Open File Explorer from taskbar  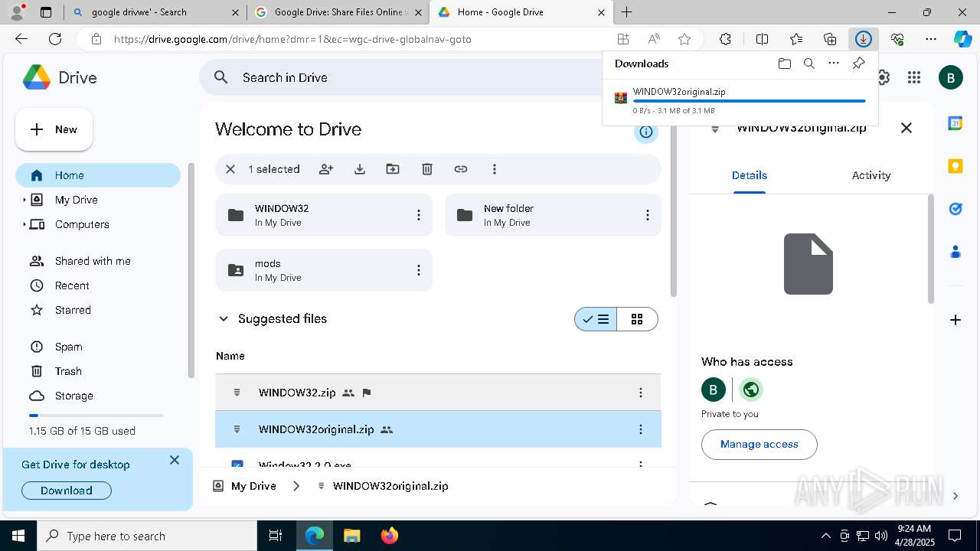(x=352, y=536)
